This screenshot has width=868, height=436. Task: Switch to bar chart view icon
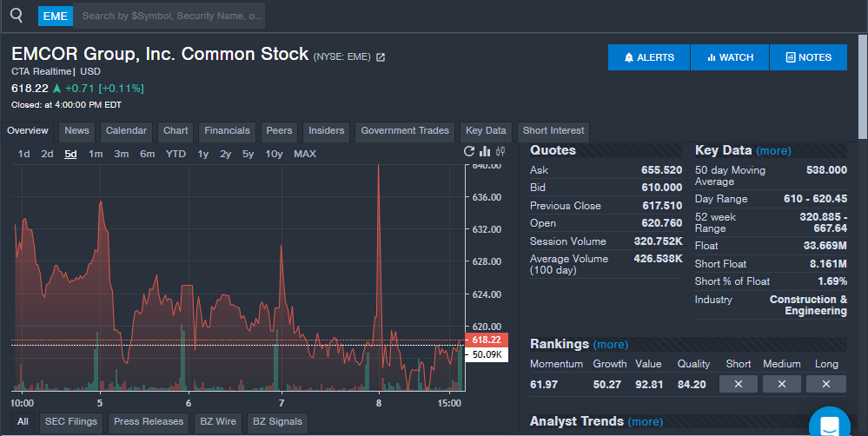click(x=485, y=152)
